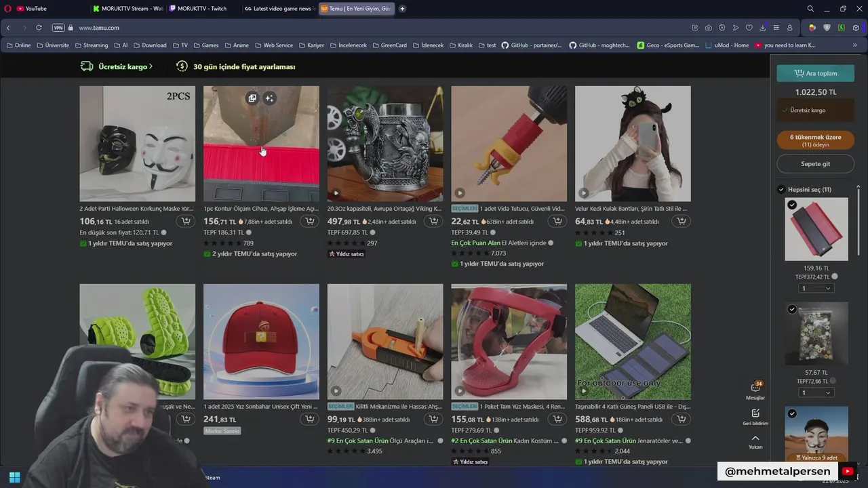This screenshot has height=488, width=868.
Task: Add screw holder (22,62 TL) to cart
Action: pyautogui.click(x=557, y=221)
